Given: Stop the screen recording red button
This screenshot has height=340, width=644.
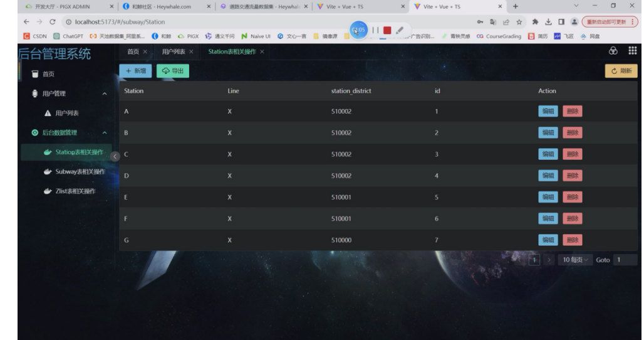Looking at the screenshot, I should click(x=387, y=30).
